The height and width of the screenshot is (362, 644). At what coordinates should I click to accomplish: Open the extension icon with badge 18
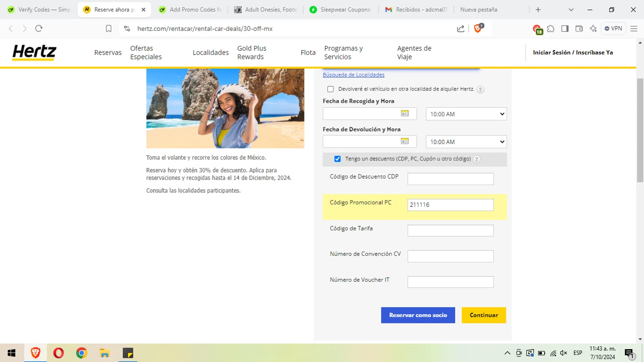tap(537, 29)
